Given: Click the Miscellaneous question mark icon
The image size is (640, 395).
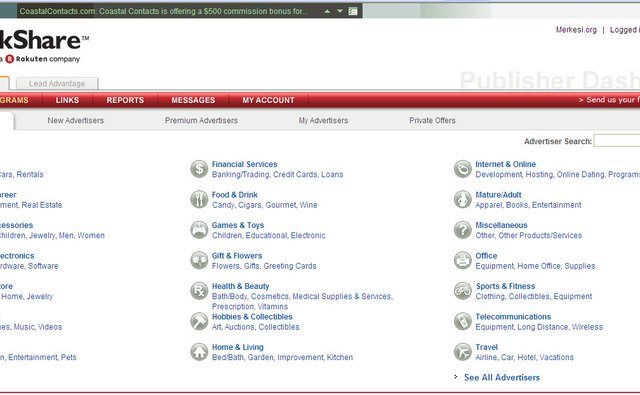Looking at the screenshot, I should pyautogui.click(x=463, y=230).
